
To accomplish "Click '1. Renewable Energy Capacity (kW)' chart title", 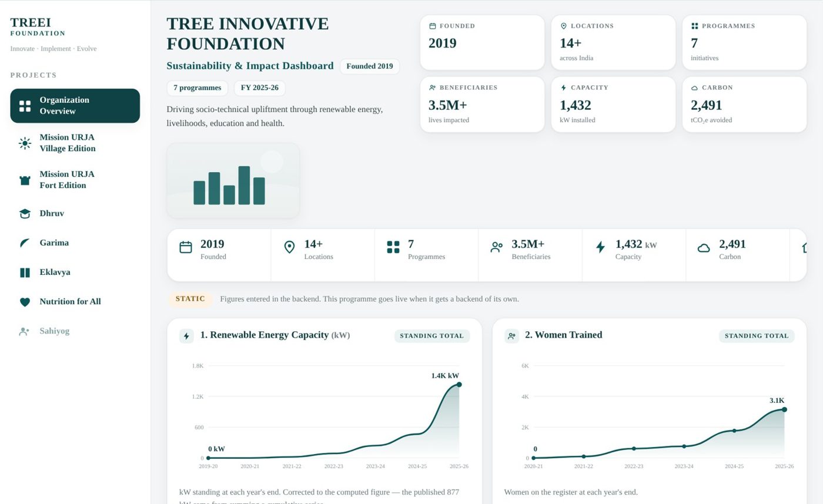I will point(275,335).
